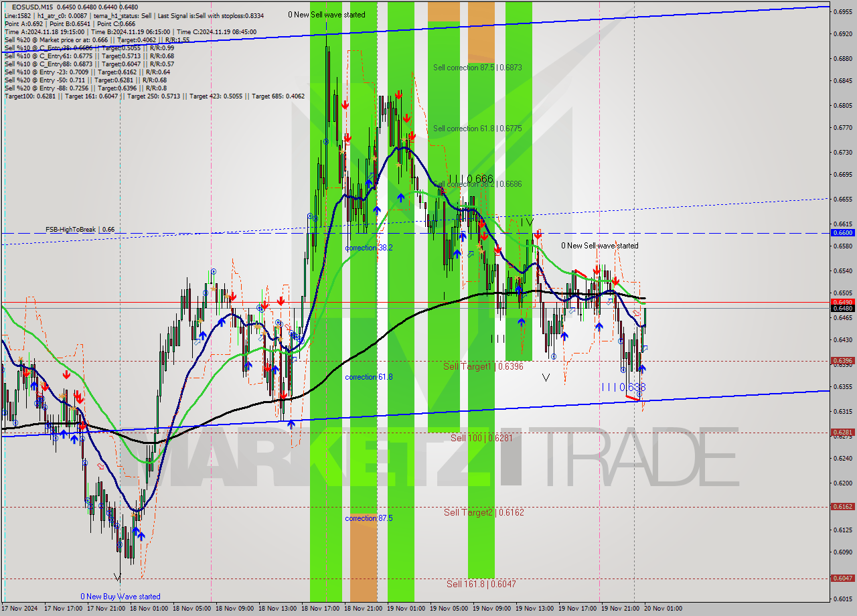This screenshot has height=616, width=857.
Task: Click the 0.6200 price scale value
Action: pyautogui.click(x=842, y=483)
